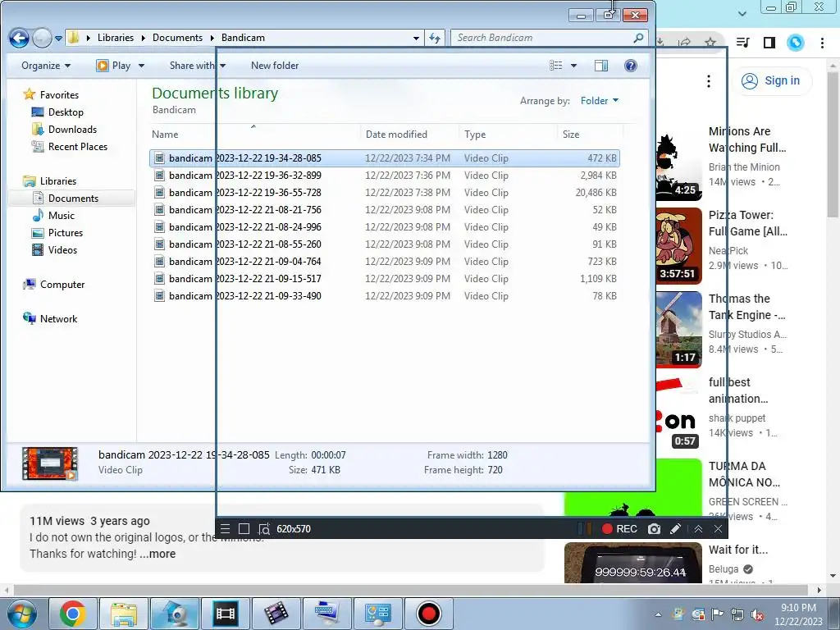Screen dimensions: 840x630
Task: Click Libraries in the address breadcrumb
Action: tap(116, 38)
